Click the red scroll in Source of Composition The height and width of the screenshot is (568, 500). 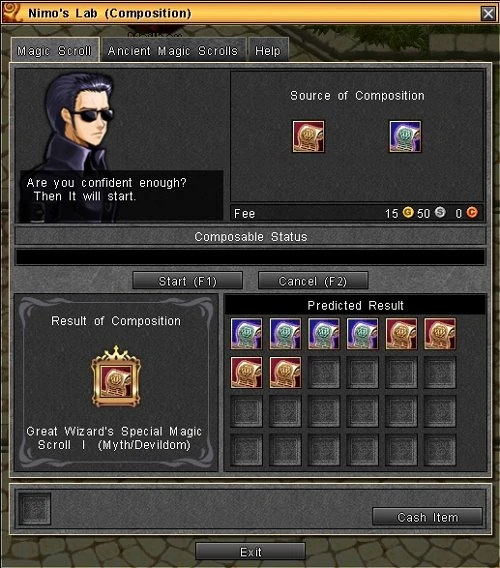(308, 137)
